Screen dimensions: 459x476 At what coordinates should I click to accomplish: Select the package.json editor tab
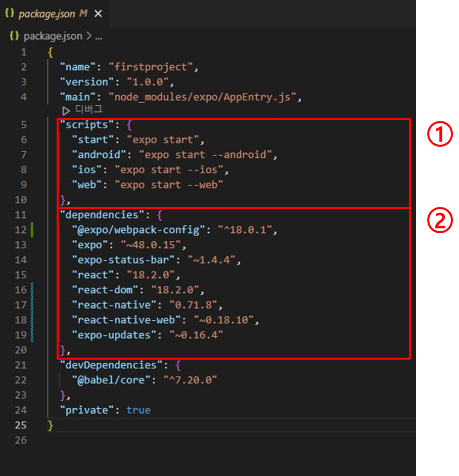[54, 14]
